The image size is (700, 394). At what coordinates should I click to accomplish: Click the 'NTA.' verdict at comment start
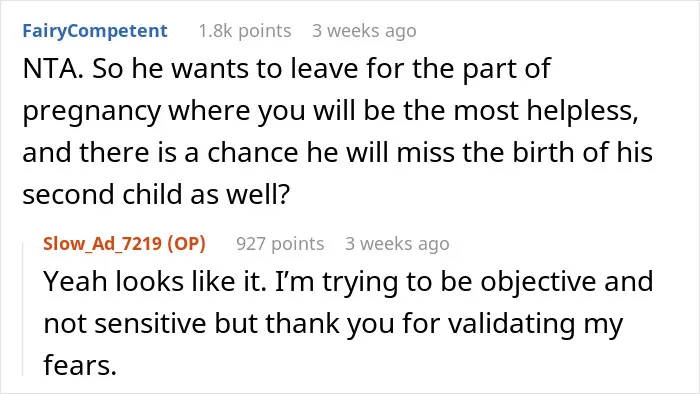53,69
